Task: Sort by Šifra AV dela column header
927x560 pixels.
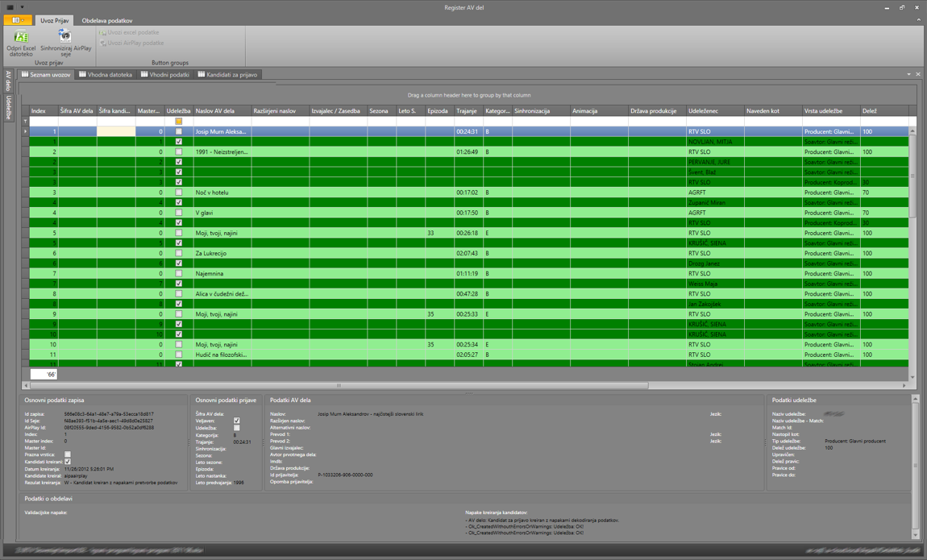Action: point(77,110)
